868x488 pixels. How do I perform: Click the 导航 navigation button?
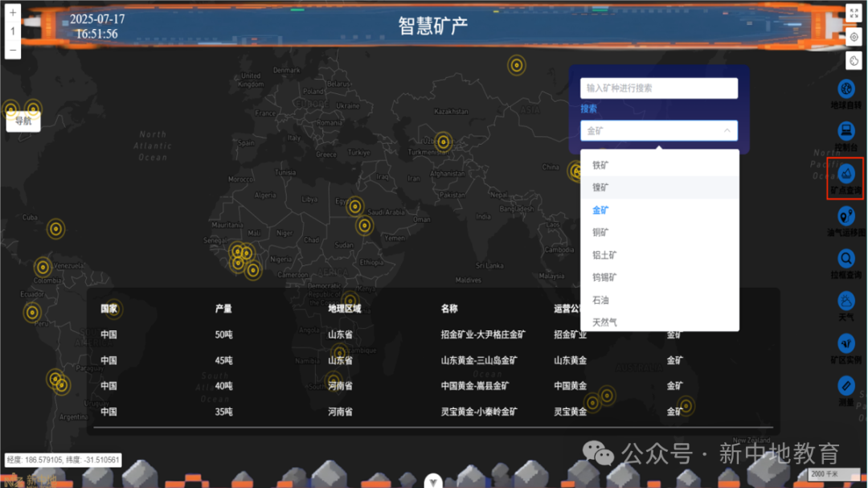23,121
